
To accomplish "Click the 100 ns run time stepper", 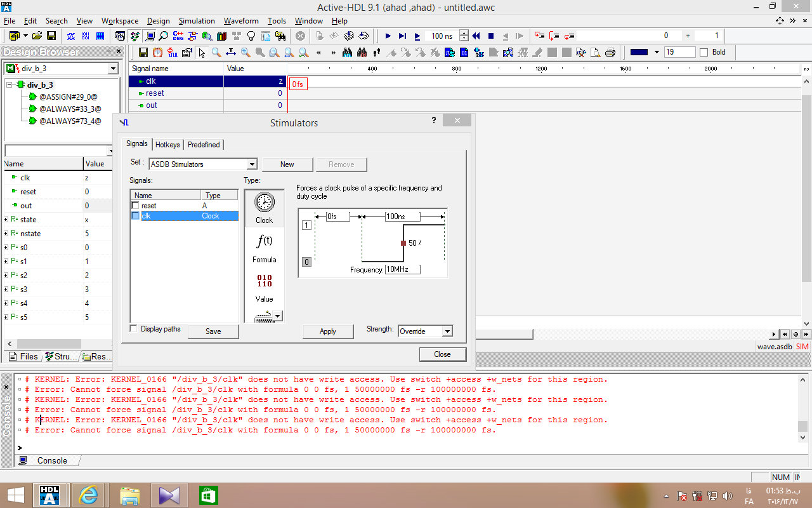I will tap(464, 36).
